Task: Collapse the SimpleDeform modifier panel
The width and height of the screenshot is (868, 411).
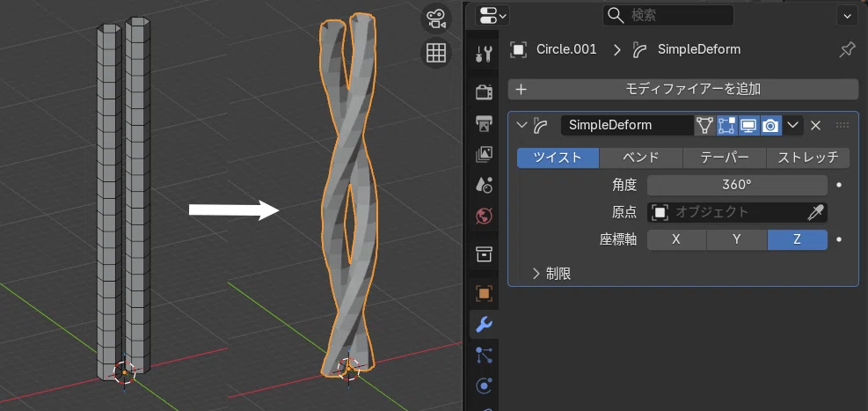Action: [521, 125]
